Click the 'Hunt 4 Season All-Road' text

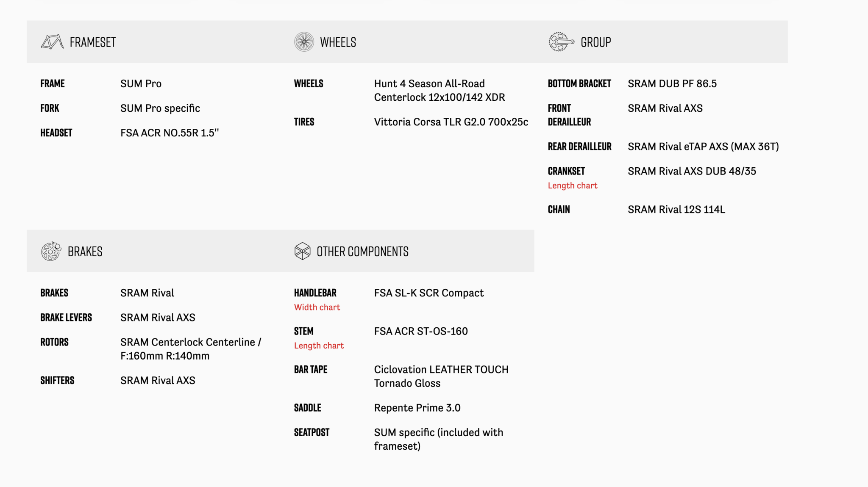pos(429,83)
